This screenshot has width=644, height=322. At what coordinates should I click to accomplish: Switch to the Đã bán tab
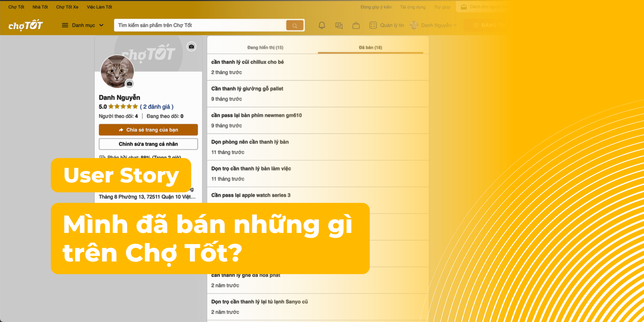point(371,47)
